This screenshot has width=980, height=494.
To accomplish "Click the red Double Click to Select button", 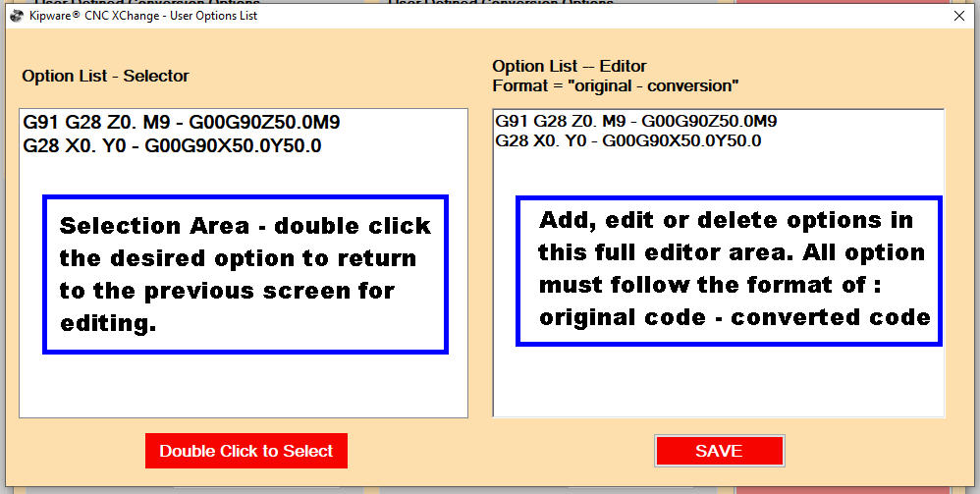I will [246, 451].
